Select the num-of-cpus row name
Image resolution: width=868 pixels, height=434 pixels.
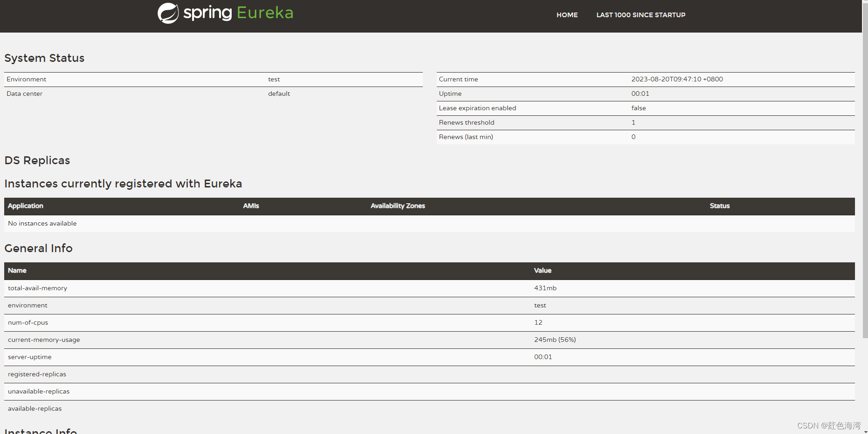point(28,323)
